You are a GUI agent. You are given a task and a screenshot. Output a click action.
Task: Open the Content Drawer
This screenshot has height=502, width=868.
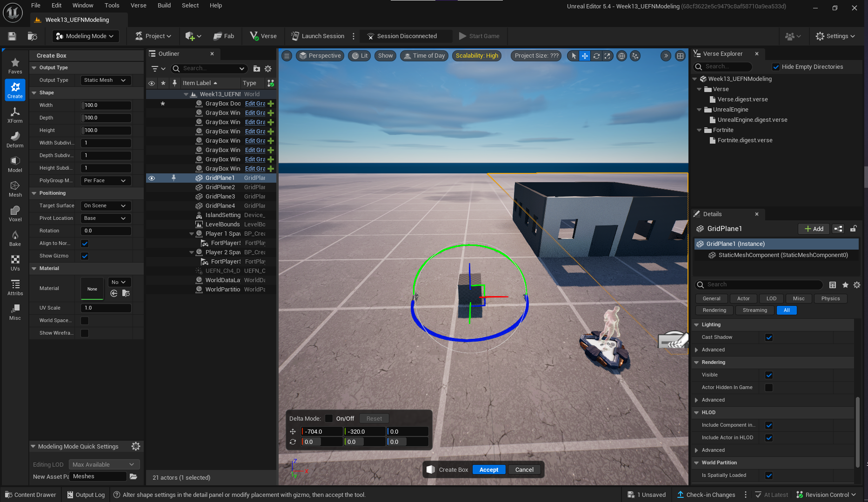[x=30, y=495]
